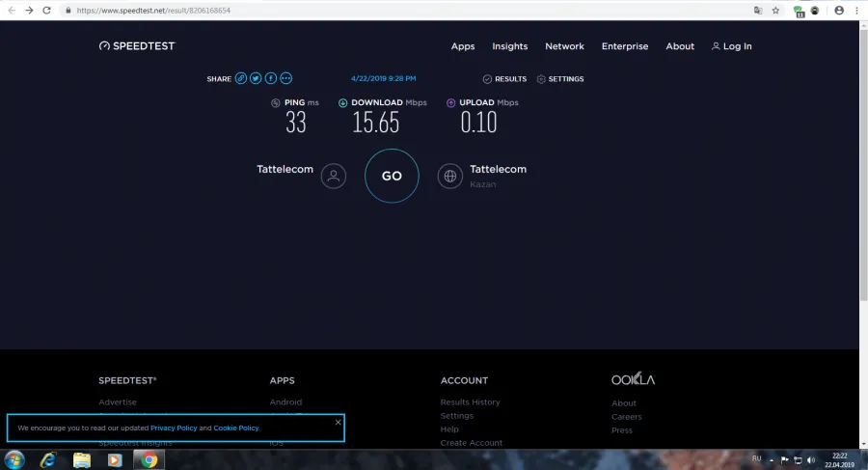868x470 pixels.
Task: Click the network icon in tray
Action: pyautogui.click(x=798, y=460)
